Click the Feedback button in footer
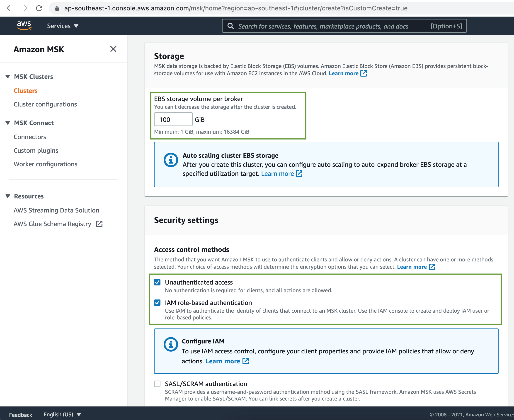The height and width of the screenshot is (420, 514). (x=21, y=415)
